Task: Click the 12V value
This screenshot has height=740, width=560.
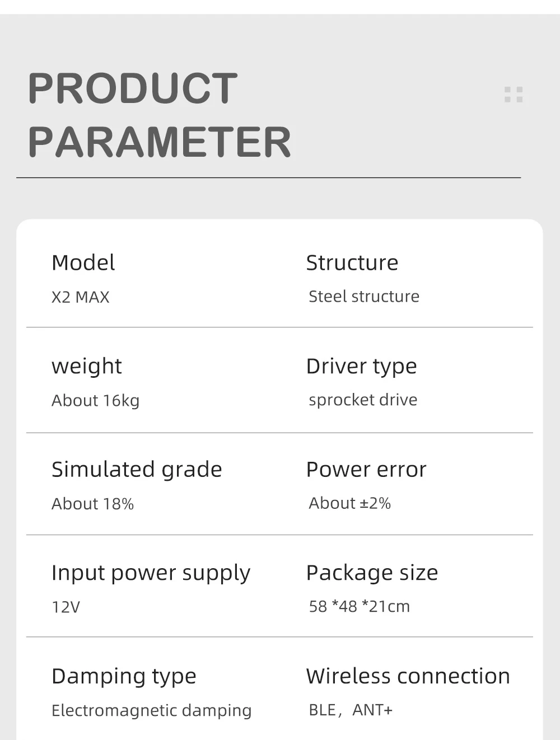Action: pos(66,607)
